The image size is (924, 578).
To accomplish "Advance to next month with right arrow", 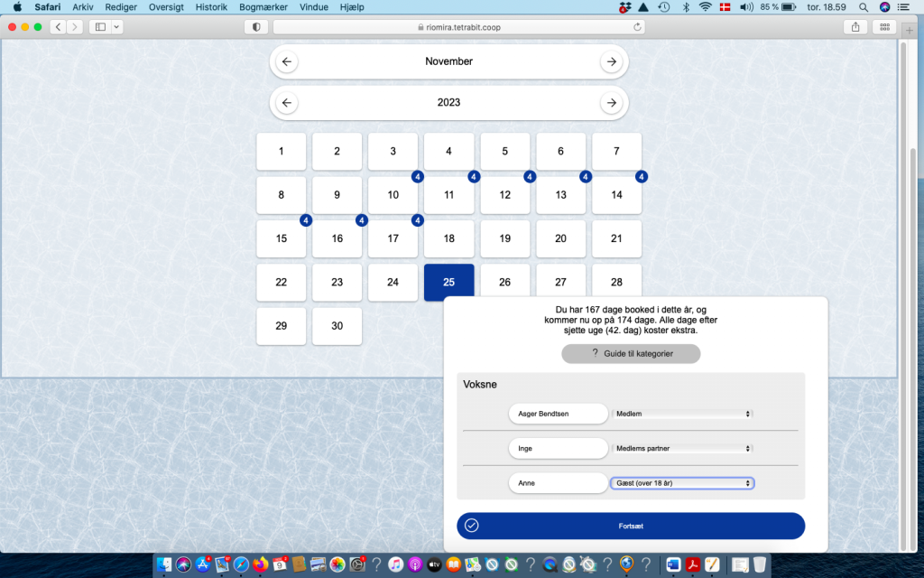I will pyautogui.click(x=611, y=61).
